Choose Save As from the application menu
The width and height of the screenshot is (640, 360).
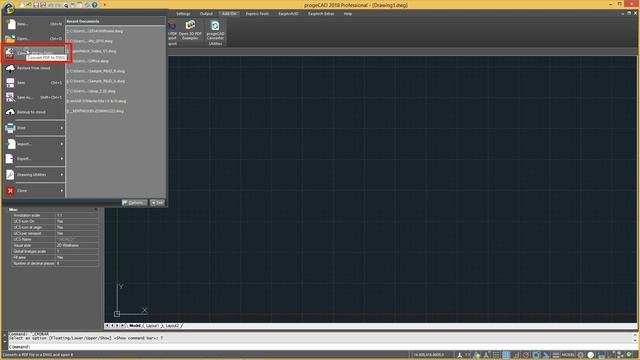pos(35,98)
